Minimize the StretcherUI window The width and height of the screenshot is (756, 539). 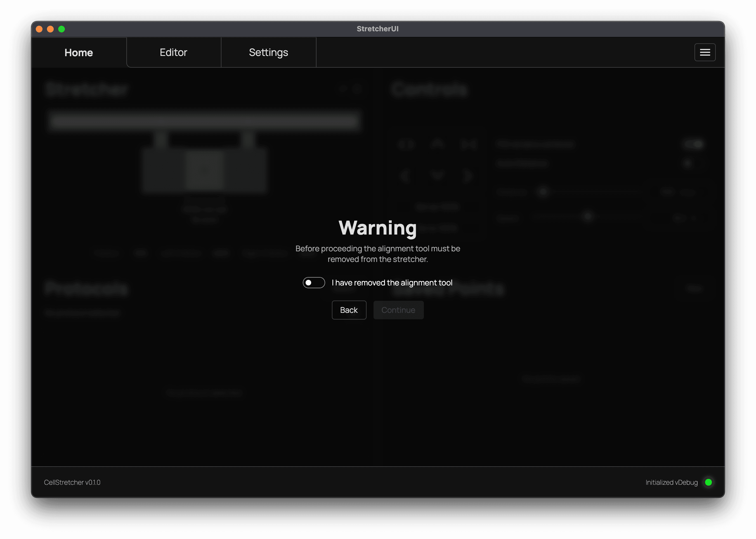pos(50,29)
